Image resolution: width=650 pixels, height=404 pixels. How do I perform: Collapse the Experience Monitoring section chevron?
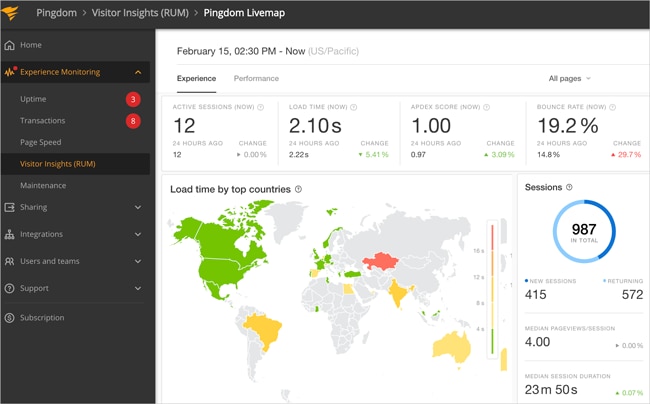tap(138, 73)
